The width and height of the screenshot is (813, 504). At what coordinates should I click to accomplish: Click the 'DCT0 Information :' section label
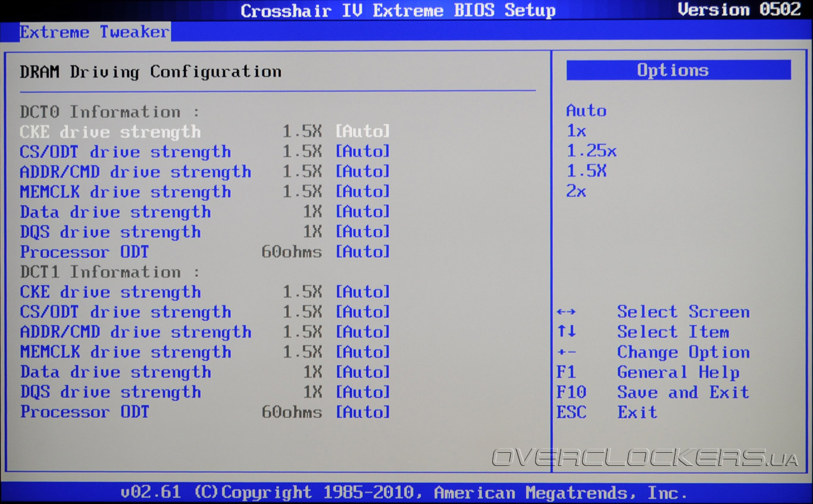pyautogui.click(x=110, y=111)
